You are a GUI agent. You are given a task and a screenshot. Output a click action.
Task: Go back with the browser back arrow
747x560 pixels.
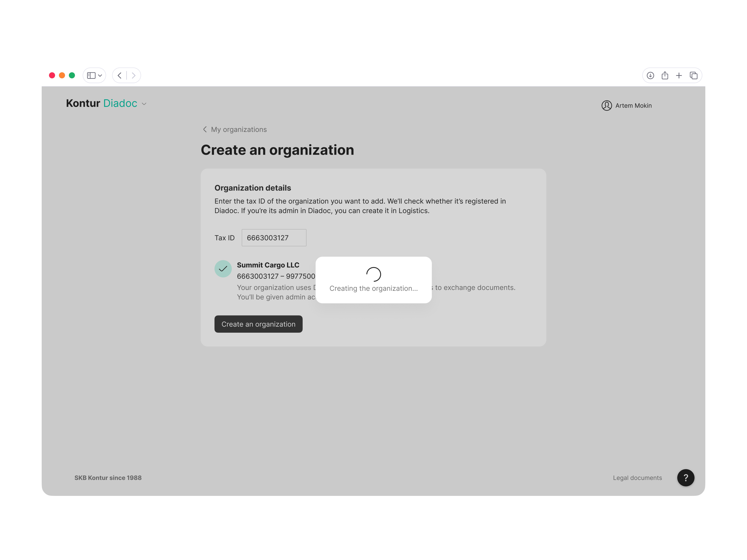click(119, 75)
